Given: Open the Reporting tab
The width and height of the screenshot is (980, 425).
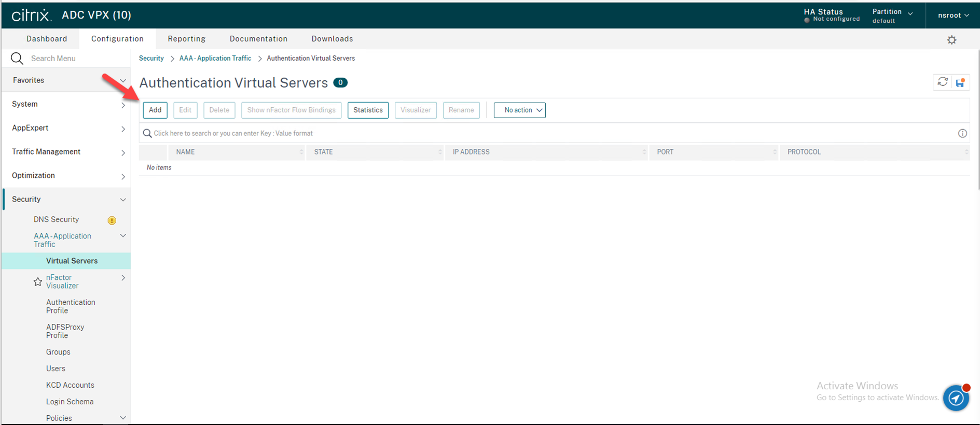Looking at the screenshot, I should [x=186, y=39].
